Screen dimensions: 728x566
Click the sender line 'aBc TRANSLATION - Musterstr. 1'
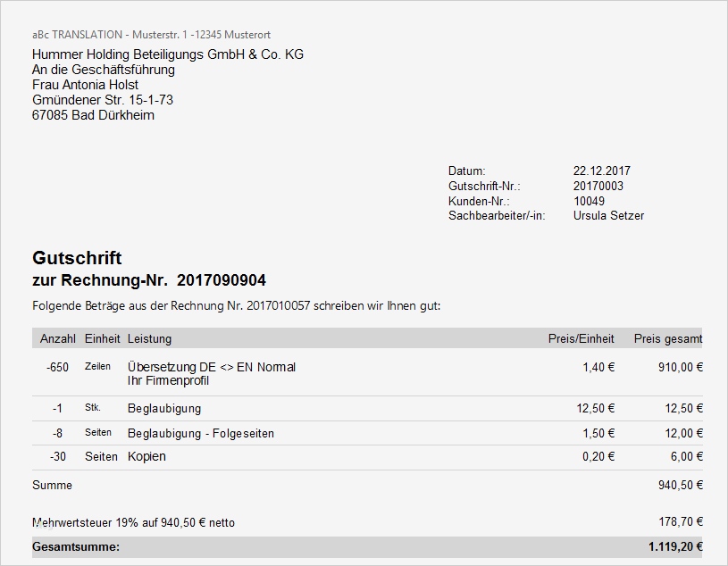click(110, 35)
